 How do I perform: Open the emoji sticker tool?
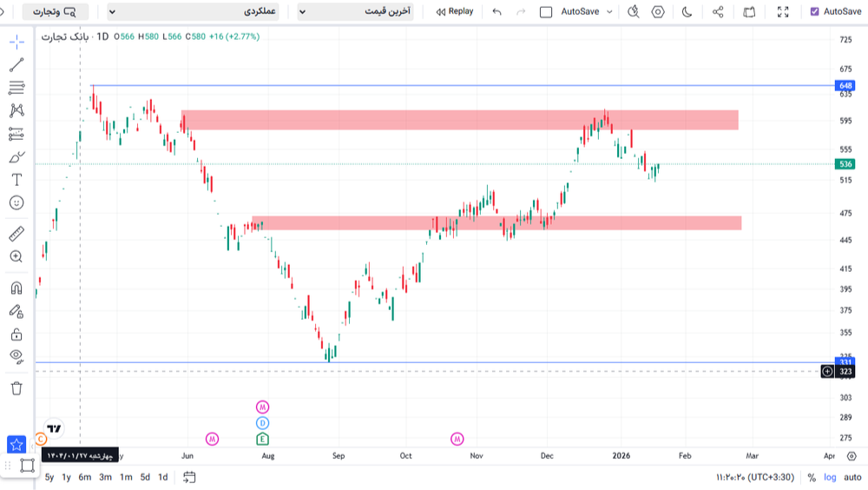[x=16, y=202]
